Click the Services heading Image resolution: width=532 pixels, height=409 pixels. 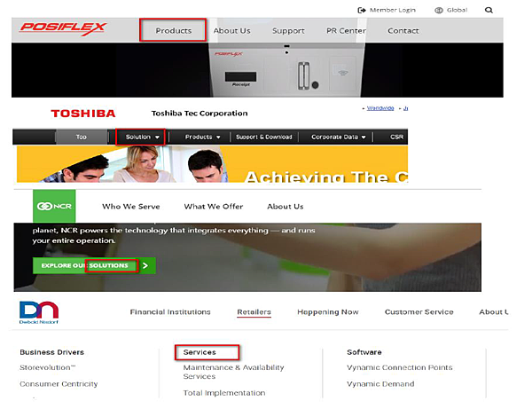pos(199,352)
